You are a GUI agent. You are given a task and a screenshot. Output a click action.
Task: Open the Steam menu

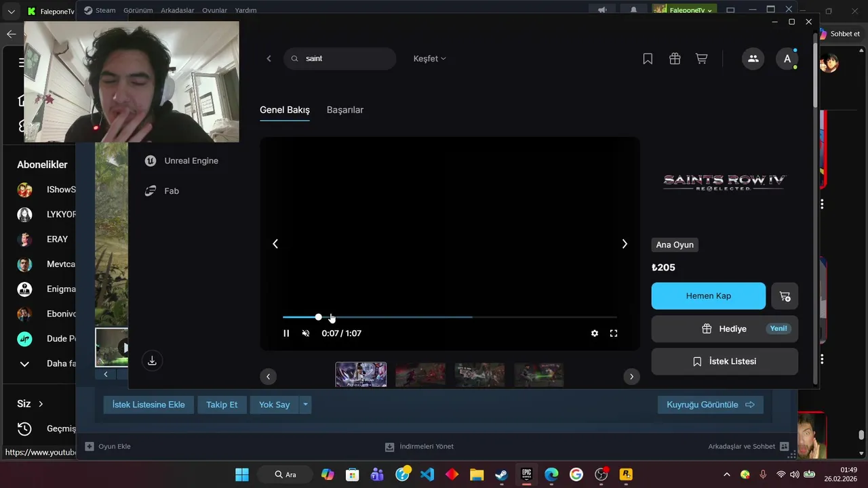click(x=100, y=10)
